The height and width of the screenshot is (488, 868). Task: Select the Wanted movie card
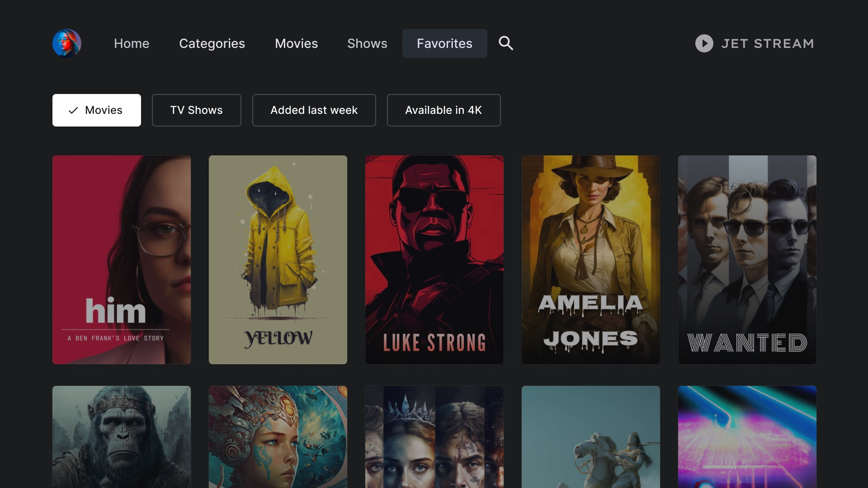click(x=747, y=260)
